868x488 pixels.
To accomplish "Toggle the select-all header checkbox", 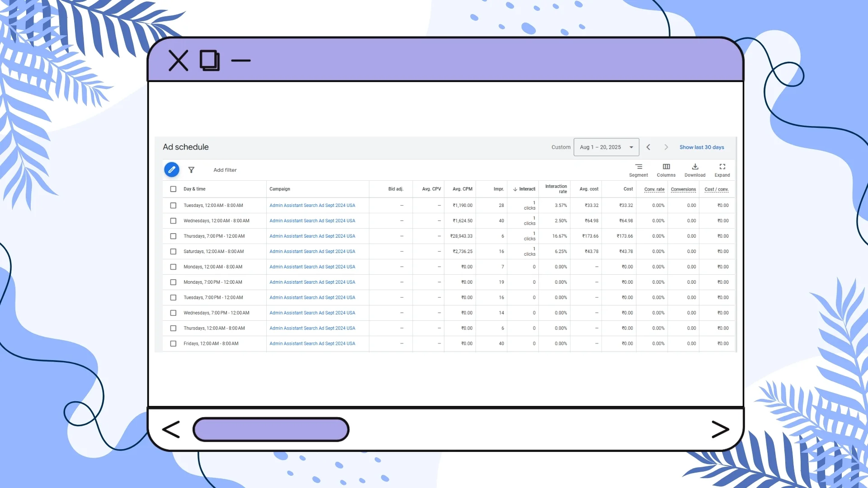I will coord(173,189).
